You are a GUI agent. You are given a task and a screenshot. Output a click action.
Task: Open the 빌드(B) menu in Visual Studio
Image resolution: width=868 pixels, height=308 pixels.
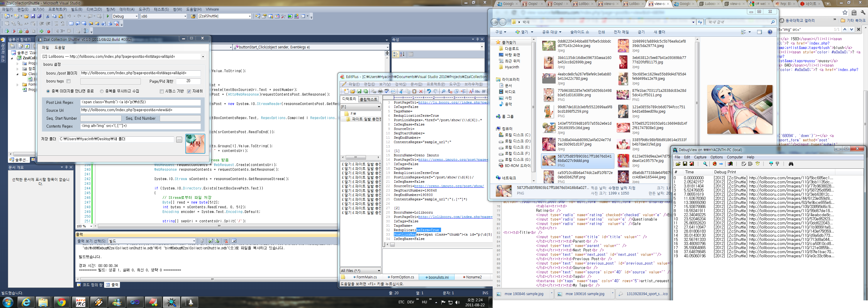(77, 9)
